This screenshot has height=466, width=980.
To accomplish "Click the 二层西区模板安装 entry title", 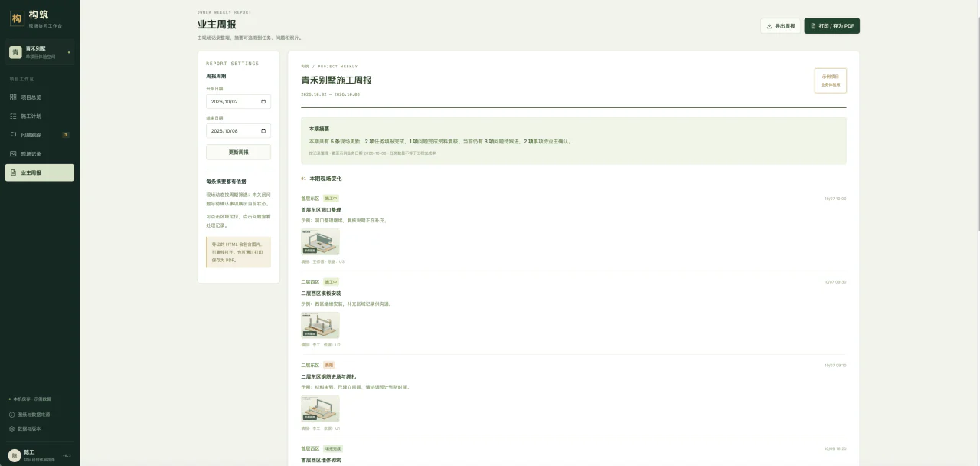I will click(x=321, y=293).
